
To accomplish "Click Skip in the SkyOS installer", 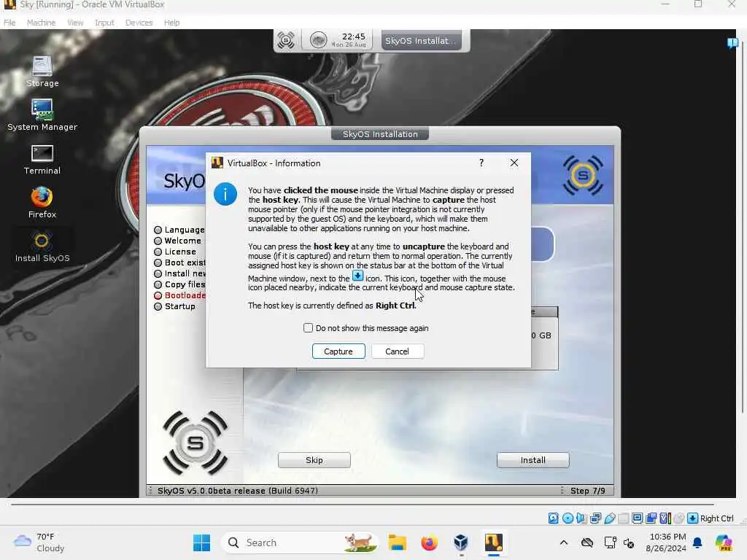I will [314, 460].
